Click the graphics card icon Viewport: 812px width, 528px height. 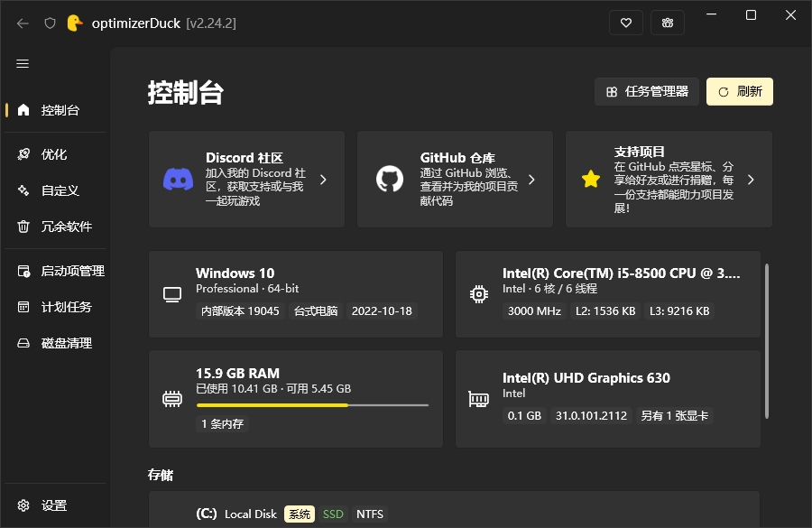478,399
